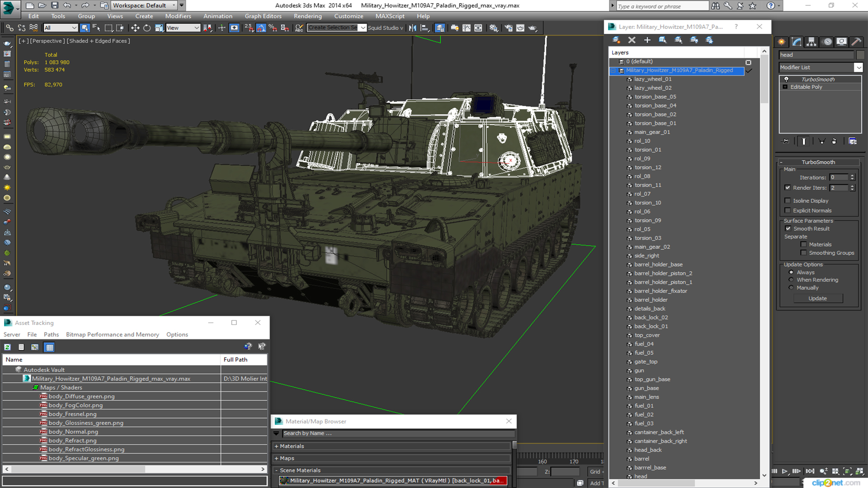The image size is (868, 488).
Task: Select the Select and Rotate tool
Action: (147, 28)
